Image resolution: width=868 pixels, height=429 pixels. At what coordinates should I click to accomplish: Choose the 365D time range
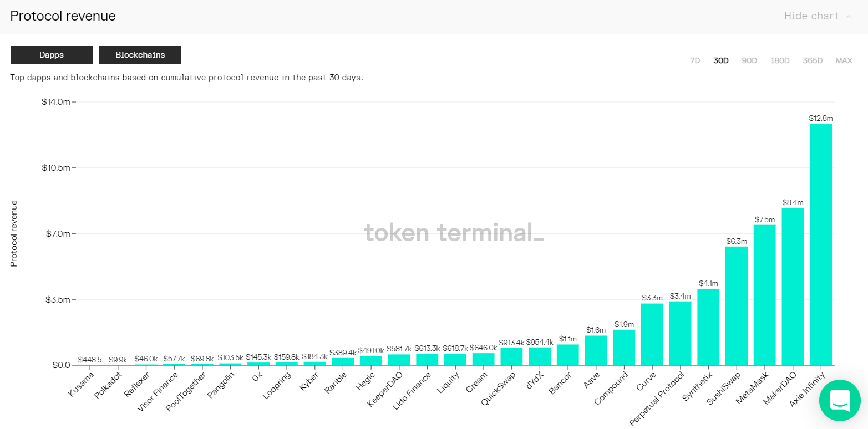tap(813, 60)
